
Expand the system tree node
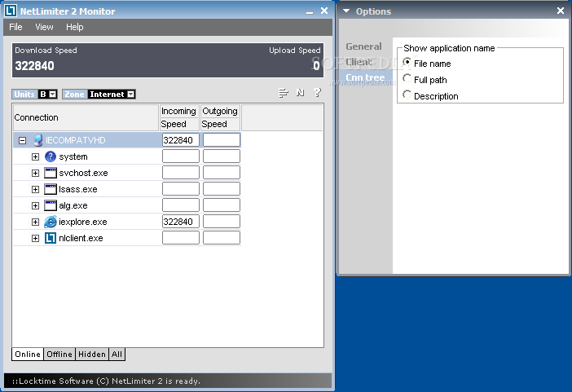(35, 156)
